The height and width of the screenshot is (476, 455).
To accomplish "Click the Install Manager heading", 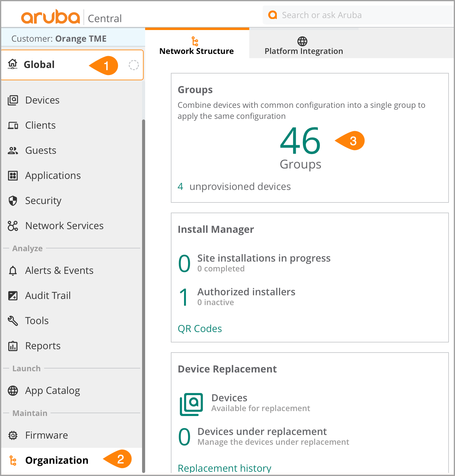I will click(216, 229).
